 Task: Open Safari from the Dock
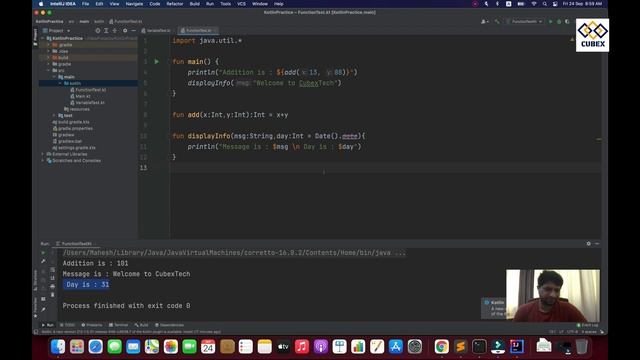click(x=96, y=347)
